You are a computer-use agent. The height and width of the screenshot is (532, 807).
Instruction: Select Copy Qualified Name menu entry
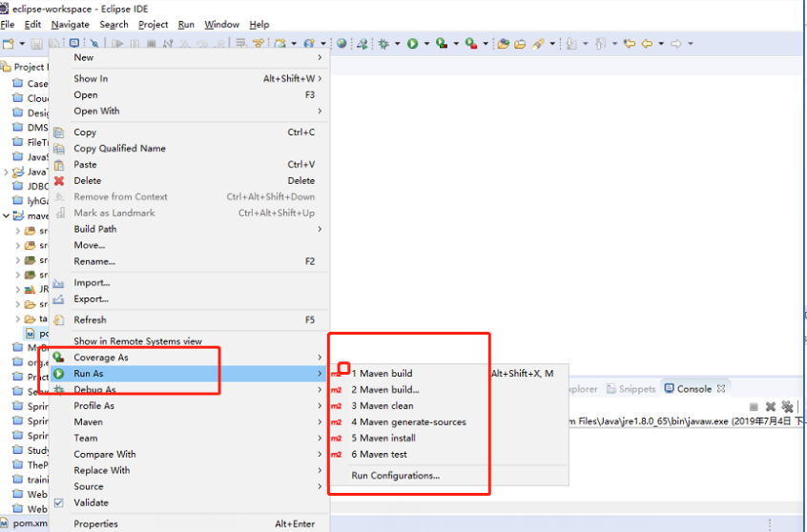pos(190,148)
